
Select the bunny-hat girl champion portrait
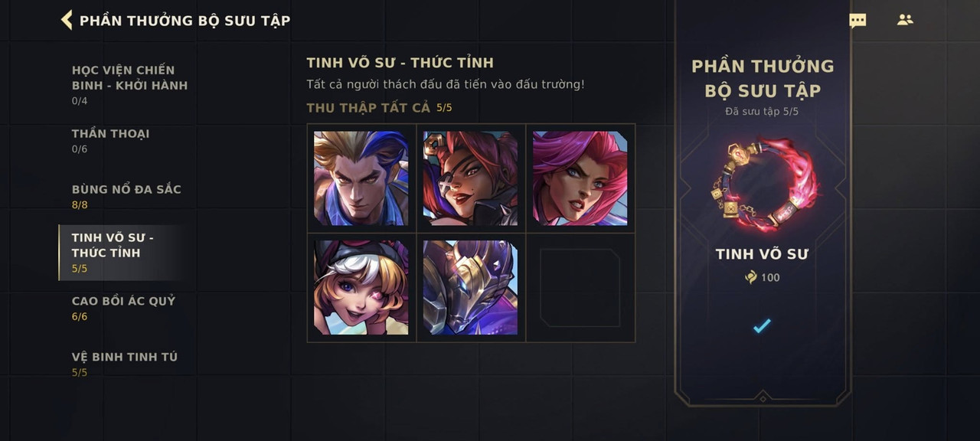tap(361, 288)
